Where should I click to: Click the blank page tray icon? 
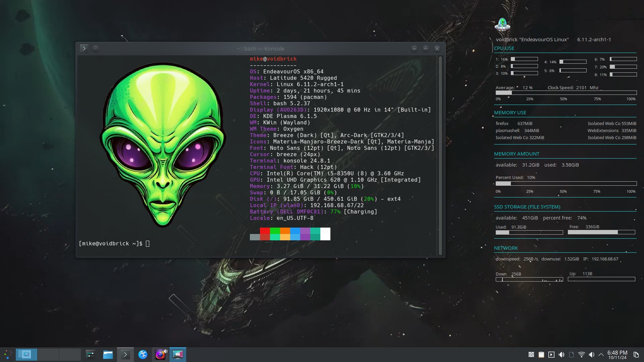[572, 355]
